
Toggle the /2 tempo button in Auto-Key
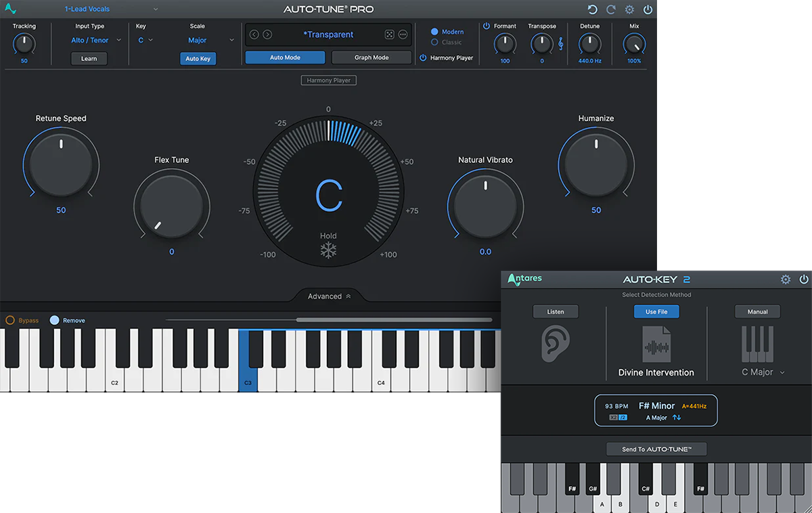[x=623, y=418]
